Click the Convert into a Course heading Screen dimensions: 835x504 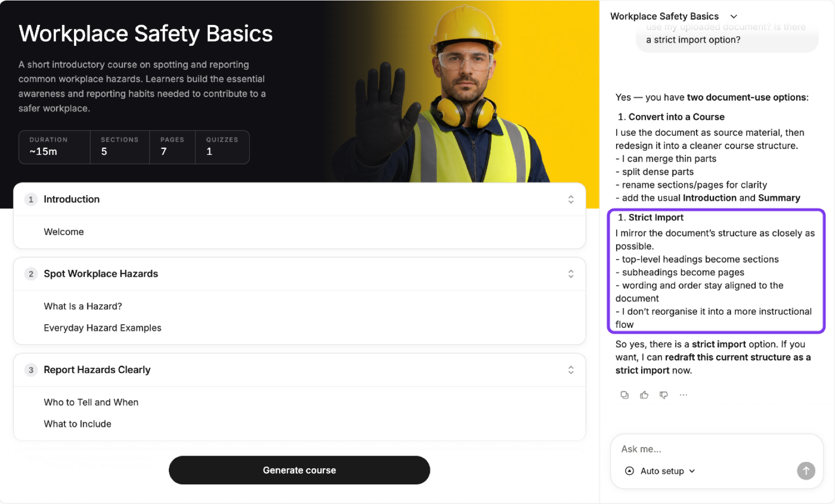(x=676, y=117)
